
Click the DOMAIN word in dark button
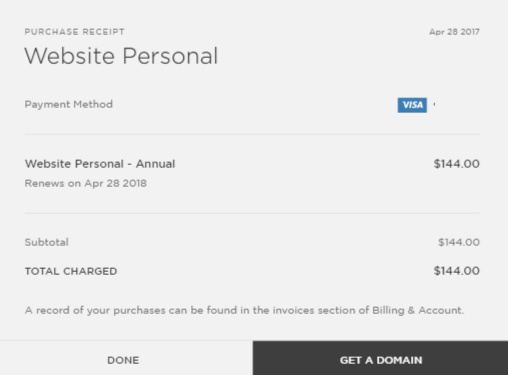(399, 360)
